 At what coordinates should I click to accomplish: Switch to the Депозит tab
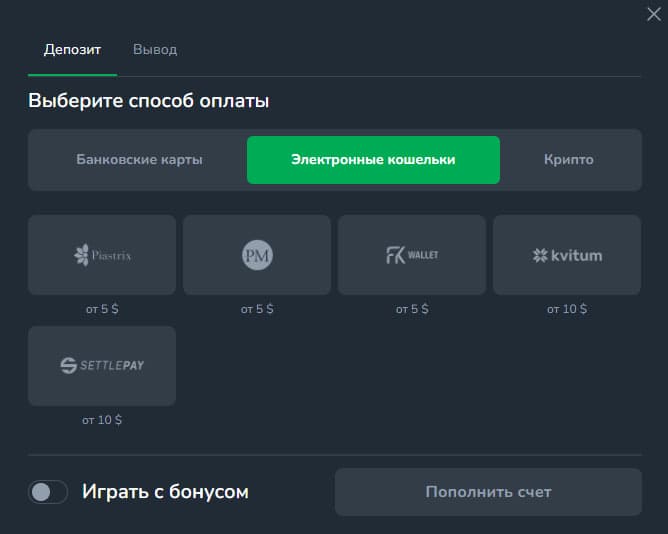[72, 50]
